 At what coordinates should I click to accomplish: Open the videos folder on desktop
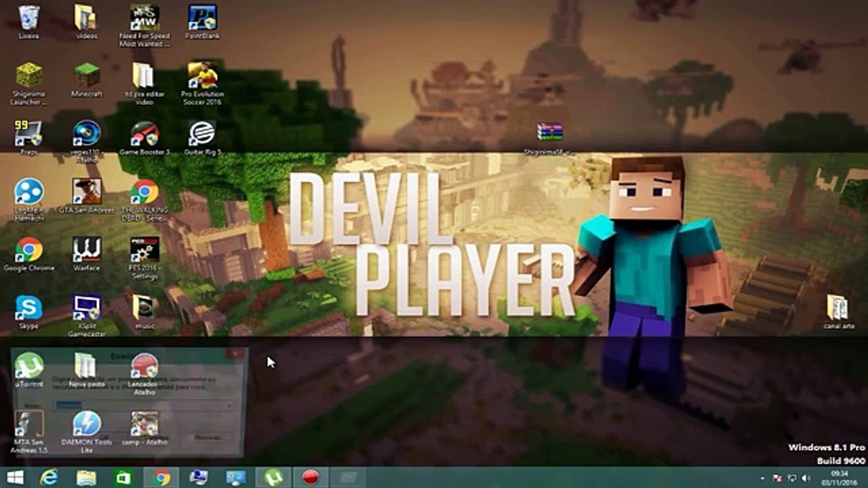(x=86, y=22)
